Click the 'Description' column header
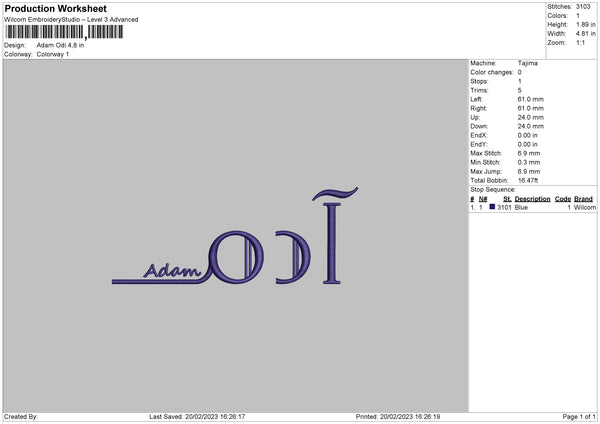 pyautogui.click(x=532, y=199)
